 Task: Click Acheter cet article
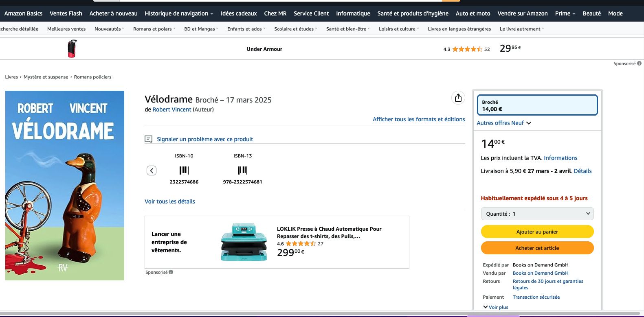537,248
